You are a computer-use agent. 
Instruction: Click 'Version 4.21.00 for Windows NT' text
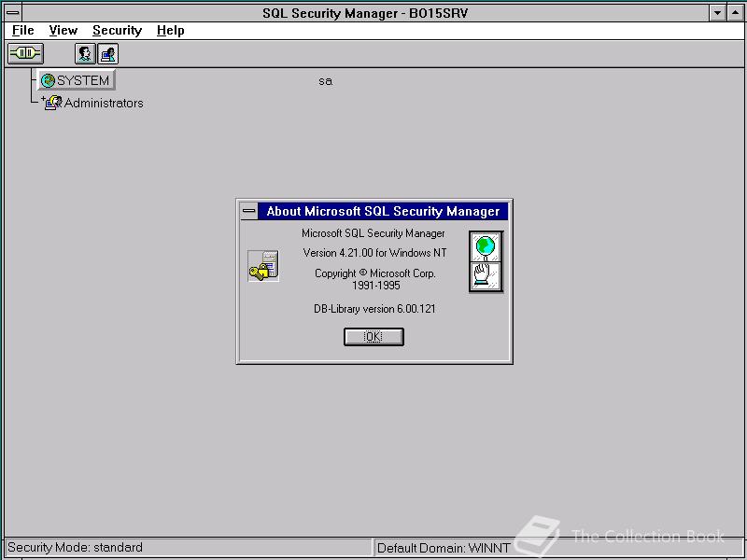point(374,253)
